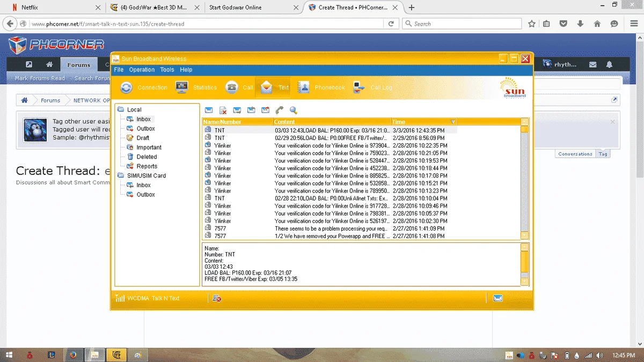
Task: Click the WCDMA signal strength indicator
Action: pos(120,298)
